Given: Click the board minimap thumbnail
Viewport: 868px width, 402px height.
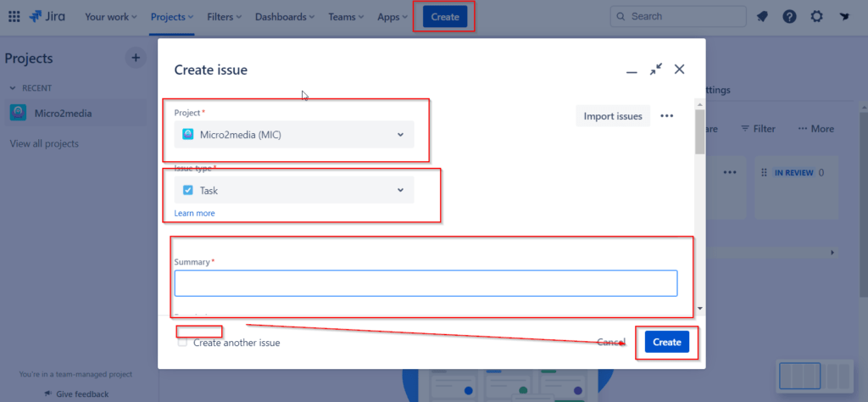Looking at the screenshot, I should [815, 376].
